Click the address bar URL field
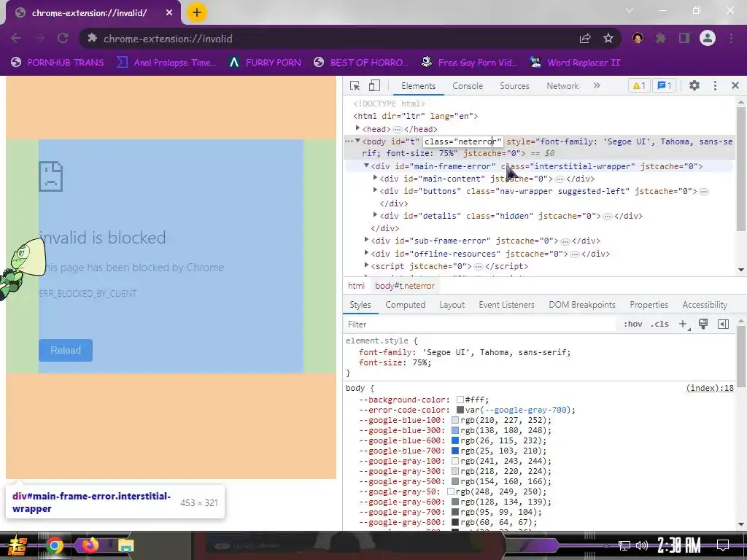The width and height of the screenshot is (747, 560). pos(329,39)
